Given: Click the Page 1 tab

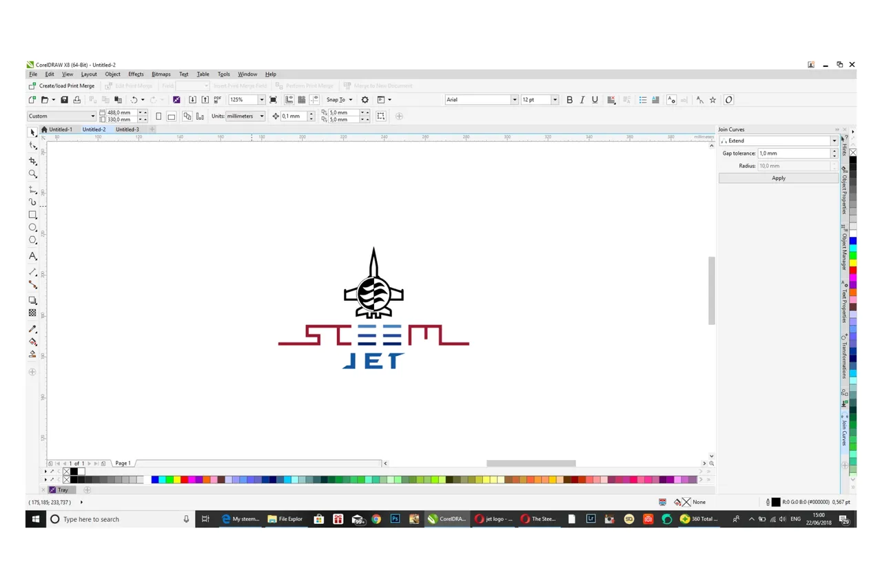Looking at the screenshot, I should click(x=123, y=463).
